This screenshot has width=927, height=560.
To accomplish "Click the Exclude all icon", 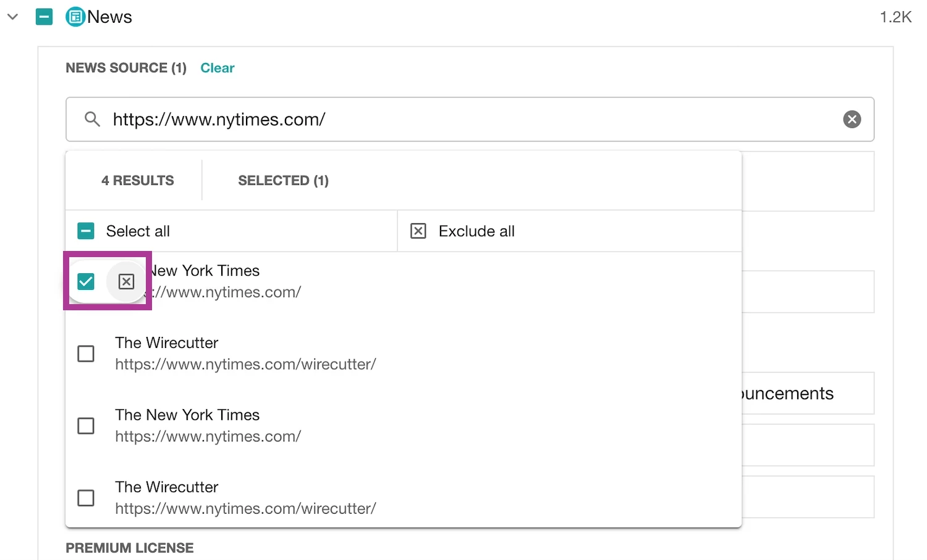I will point(418,231).
